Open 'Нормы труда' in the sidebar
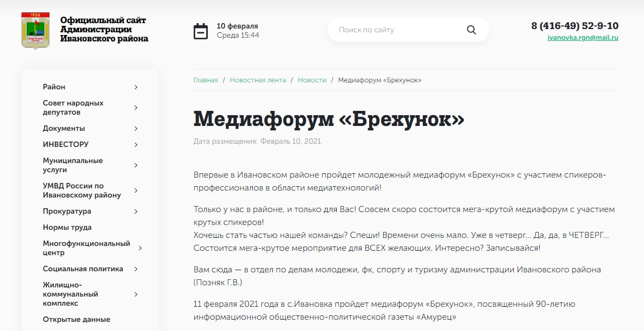The height and width of the screenshot is (331, 644). click(x=67, y=228)
